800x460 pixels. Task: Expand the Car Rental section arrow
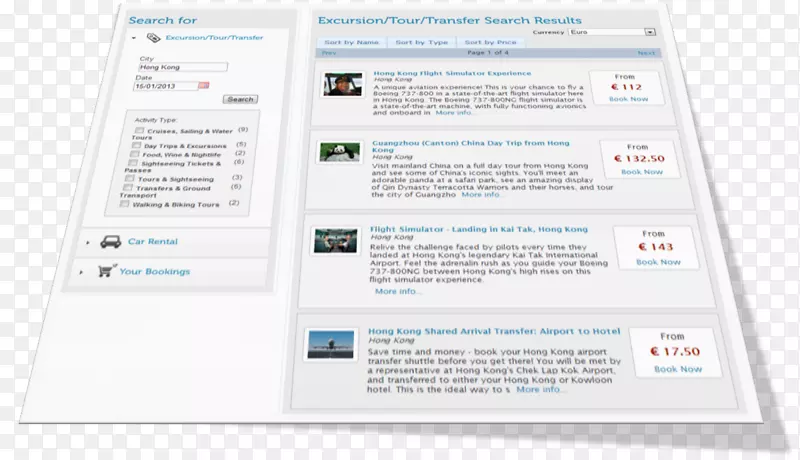(88, 242)
